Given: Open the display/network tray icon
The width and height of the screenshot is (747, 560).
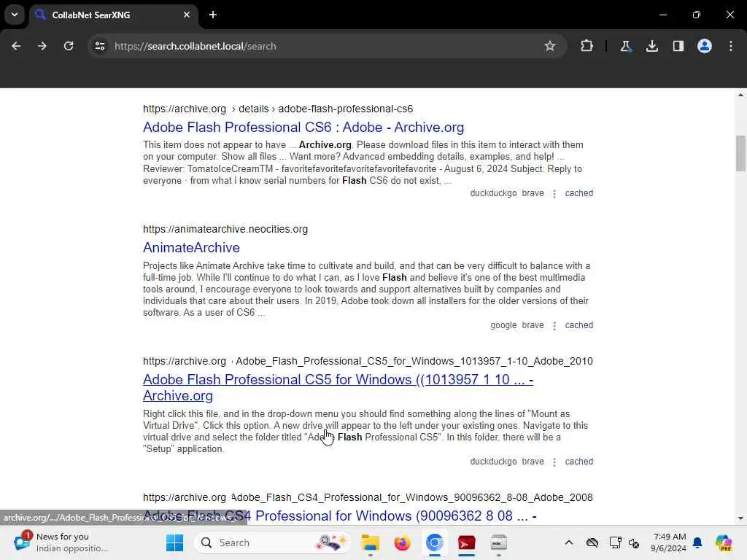Looking at the screenshot, I should (615, 542).
